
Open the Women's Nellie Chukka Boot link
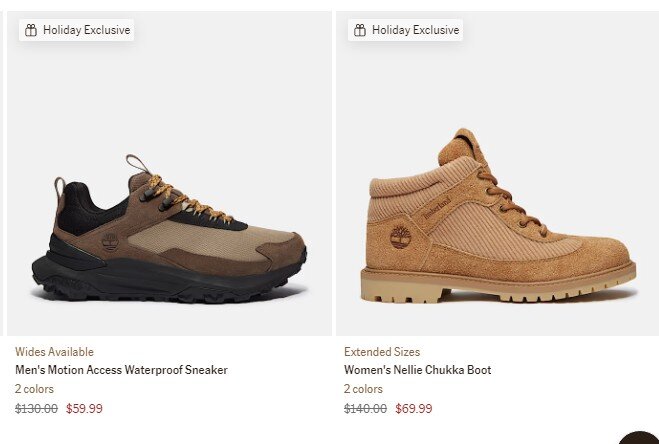coord(417,370)
